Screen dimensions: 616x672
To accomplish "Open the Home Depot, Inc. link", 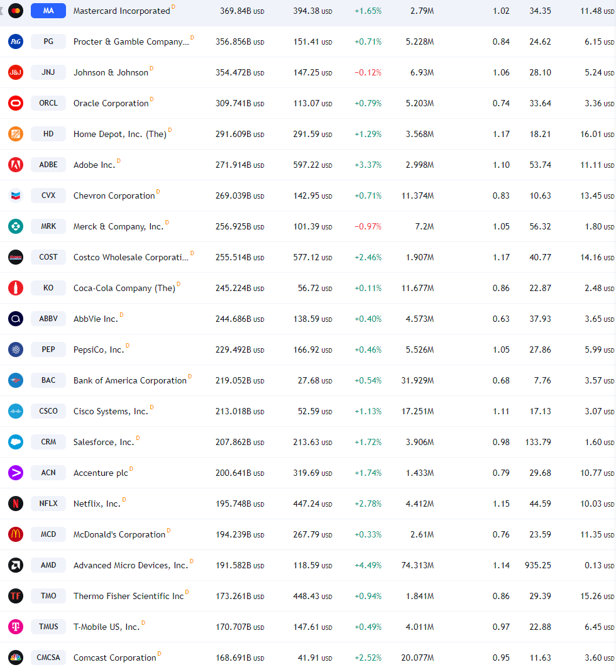I will pyautogui.click(x=119, y=134).
